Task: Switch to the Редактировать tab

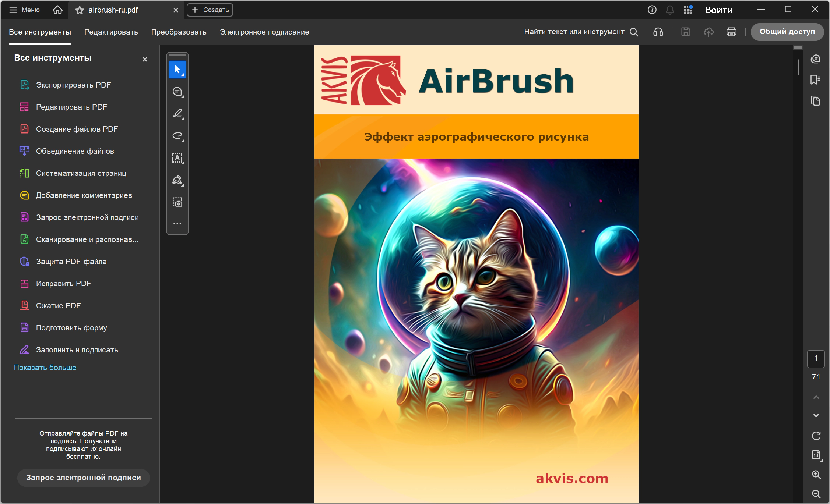Action: coord(111,32)
